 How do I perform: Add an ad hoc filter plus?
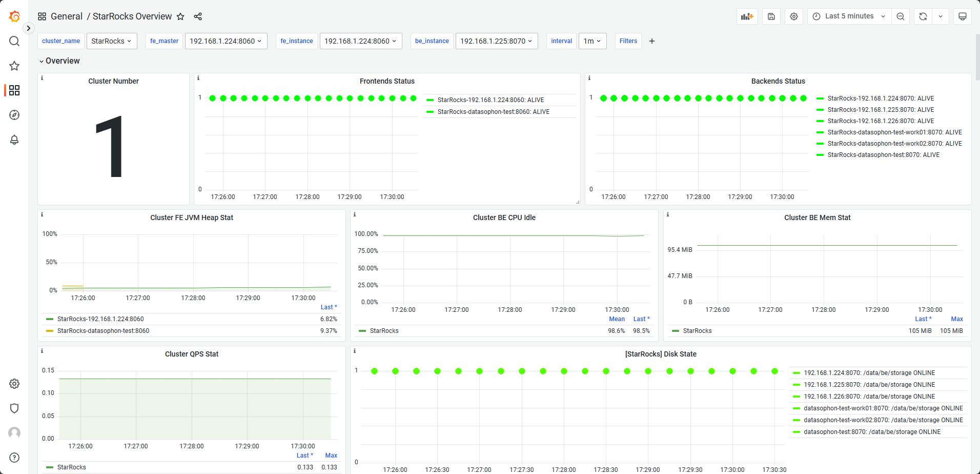tap(652, 41)
